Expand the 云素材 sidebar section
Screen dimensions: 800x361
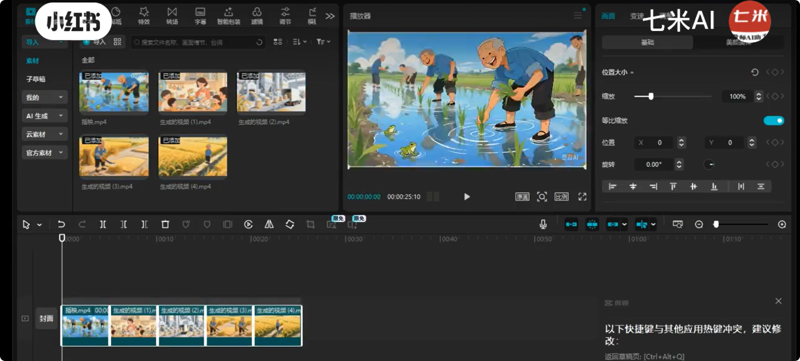44,134
